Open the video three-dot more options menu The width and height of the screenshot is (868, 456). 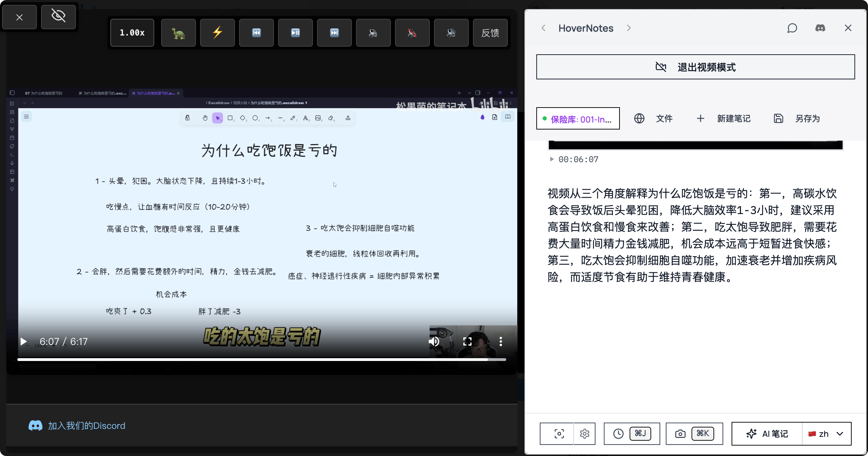500,341
